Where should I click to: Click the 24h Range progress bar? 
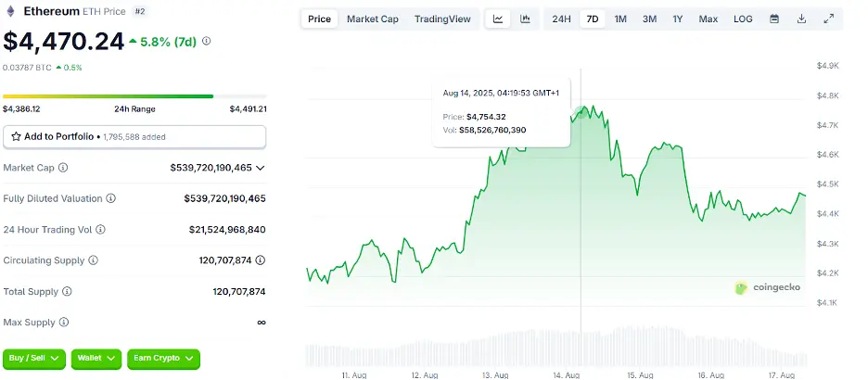coord(134,96)
